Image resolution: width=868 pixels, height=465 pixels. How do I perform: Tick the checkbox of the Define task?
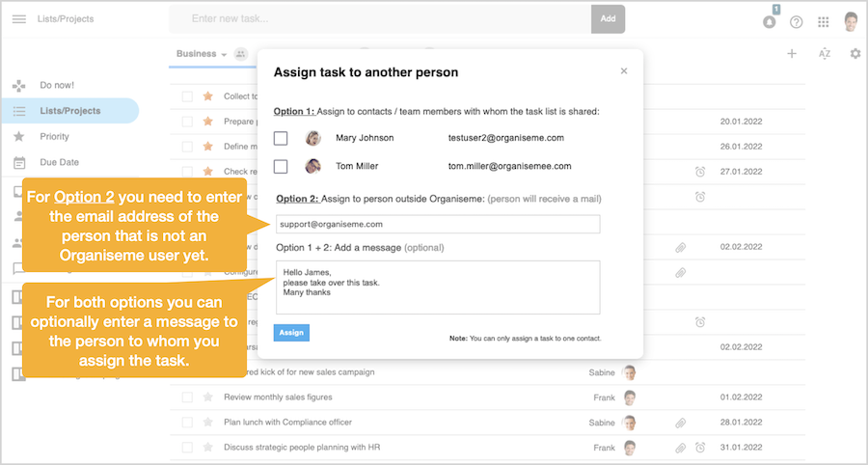click(x=188, y=147)
